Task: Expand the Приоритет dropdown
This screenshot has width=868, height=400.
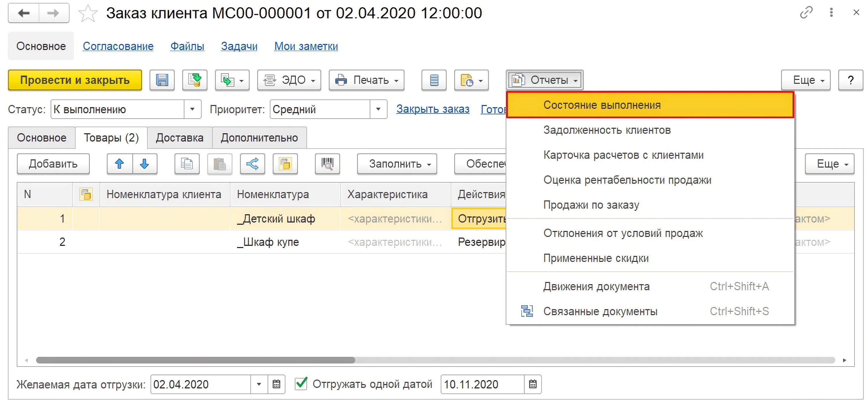Action: (378, 109)
